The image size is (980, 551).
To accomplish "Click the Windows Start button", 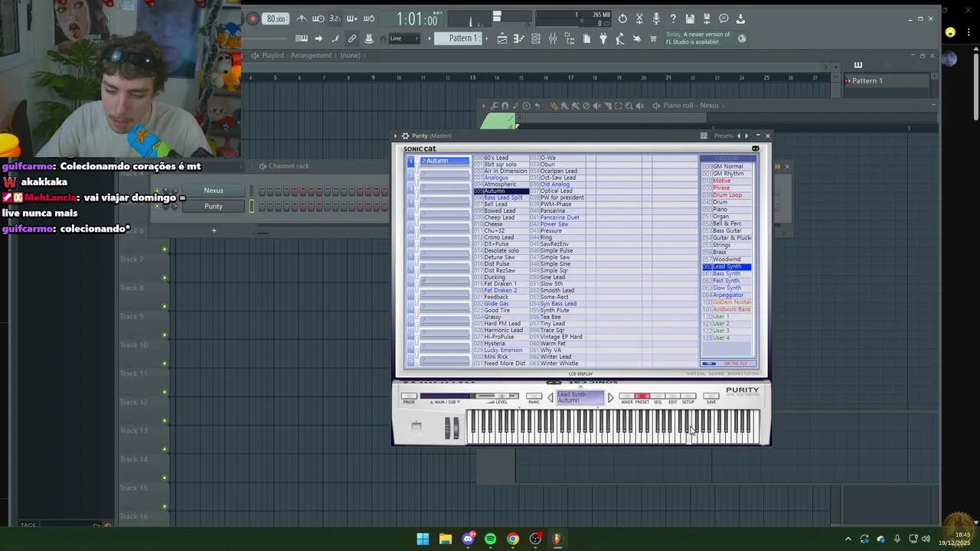I will pos(423,539).
